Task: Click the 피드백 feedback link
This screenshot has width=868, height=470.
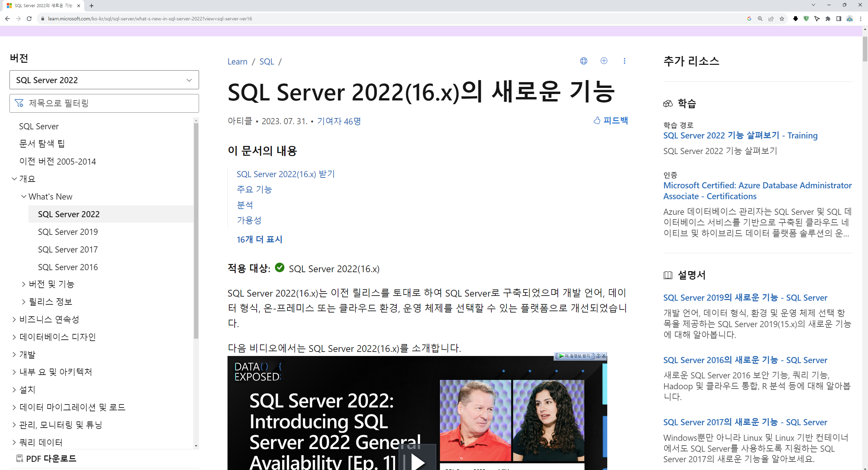Action: click(611, 120)
